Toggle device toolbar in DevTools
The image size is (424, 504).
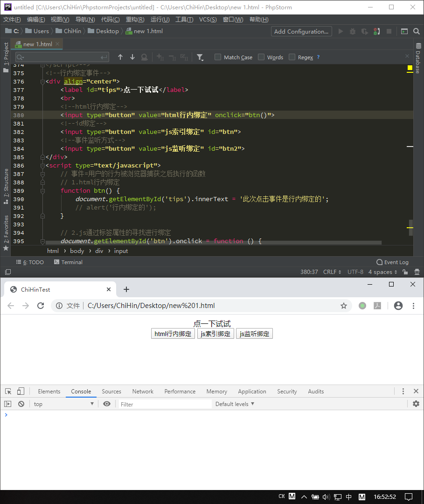[x=21, y=391]
